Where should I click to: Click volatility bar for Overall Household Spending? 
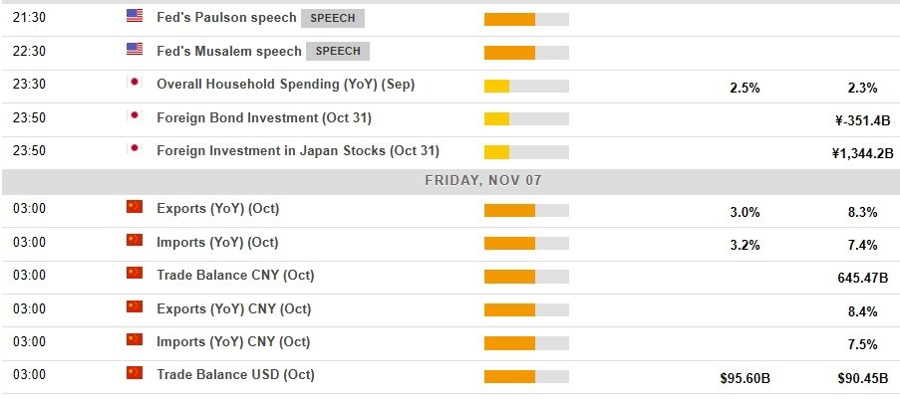(526, 86)
